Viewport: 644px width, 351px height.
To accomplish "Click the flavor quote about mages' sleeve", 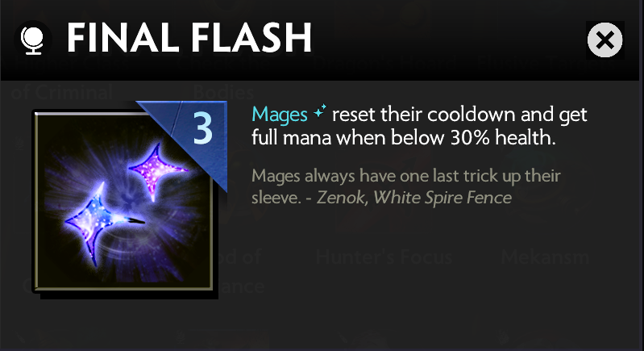I will click(405, 186).
